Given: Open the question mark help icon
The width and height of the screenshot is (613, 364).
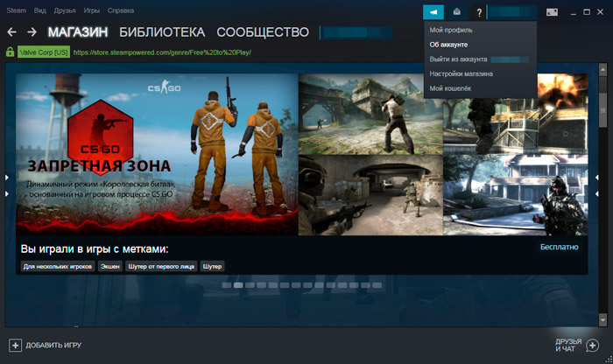Looking at the screenshot, I should 479,12.
